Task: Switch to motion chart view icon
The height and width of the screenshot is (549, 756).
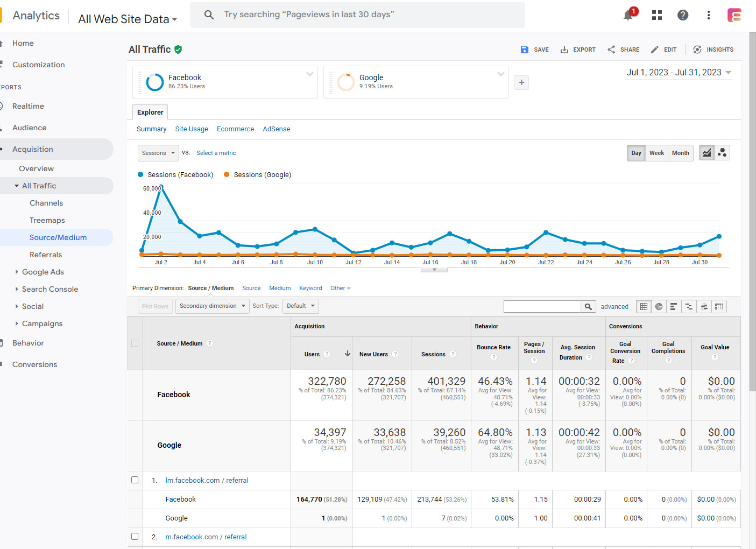Action: pyautogui.click(x=722, y=153)
